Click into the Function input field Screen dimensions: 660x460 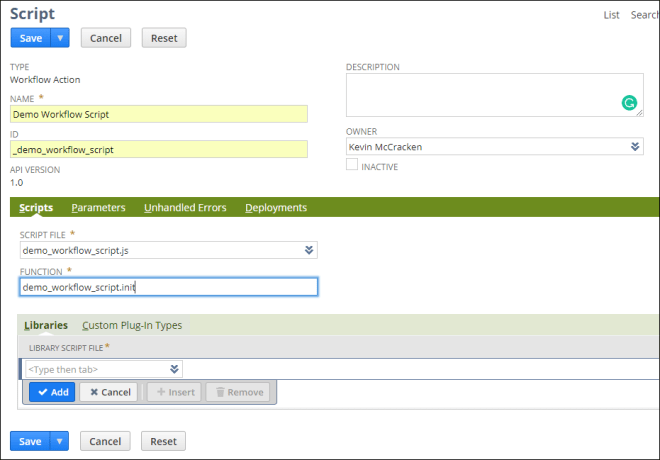point(168,287)
